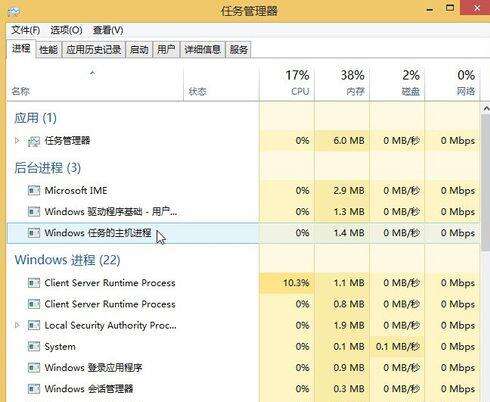Expand the 任务管理器 app entry
Image resolution: width=490 pixels, height=402 pixels.
point(17,140)
